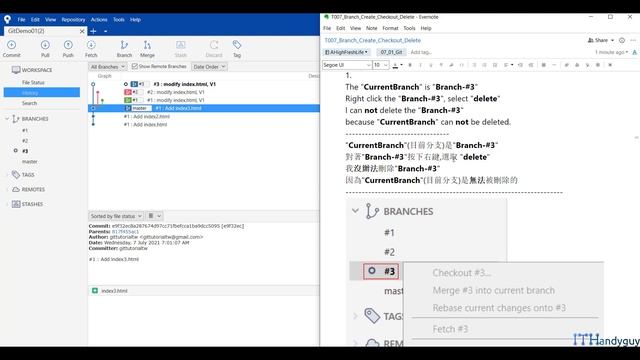Image resolution: width=640 pixels, height=360 pixels.
Task: Apply underline formatting in Evernote toolbar
Action: pos(431,65)
